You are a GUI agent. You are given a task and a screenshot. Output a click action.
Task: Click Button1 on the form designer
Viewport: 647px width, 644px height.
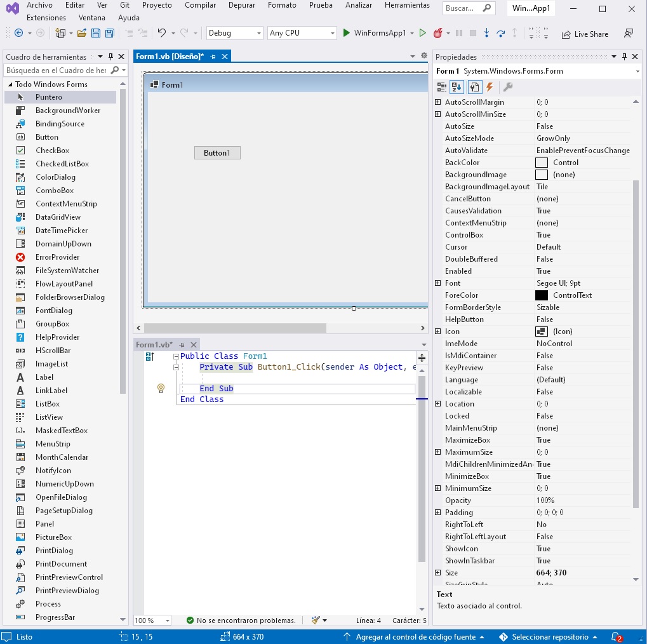point(217,152)
